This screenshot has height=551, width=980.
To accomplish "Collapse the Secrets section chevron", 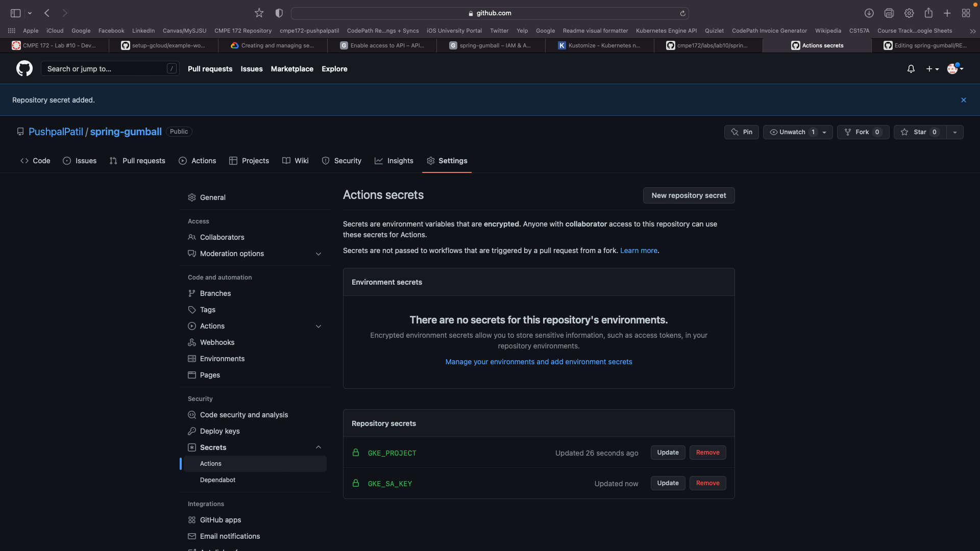I will (318, 447).
